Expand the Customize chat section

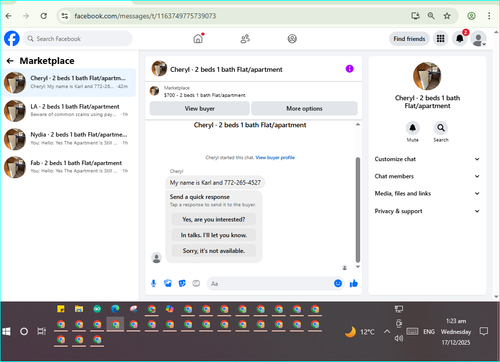(x=427, y=159)
